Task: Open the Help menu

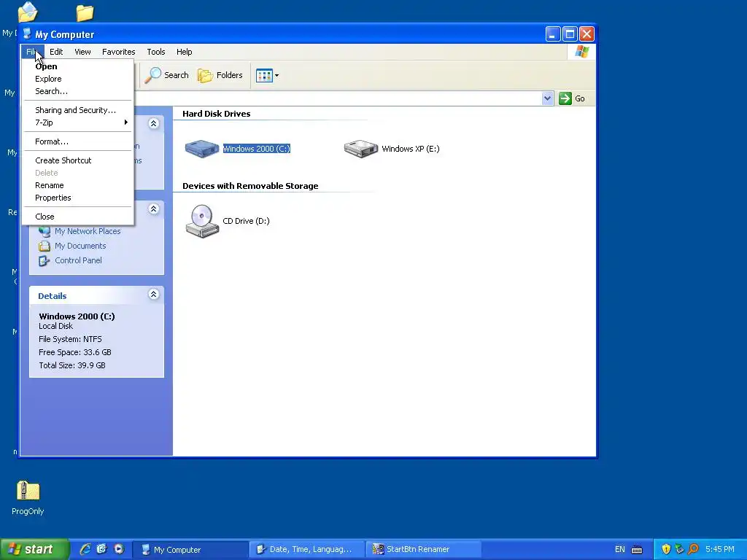Action: [185, 52]
